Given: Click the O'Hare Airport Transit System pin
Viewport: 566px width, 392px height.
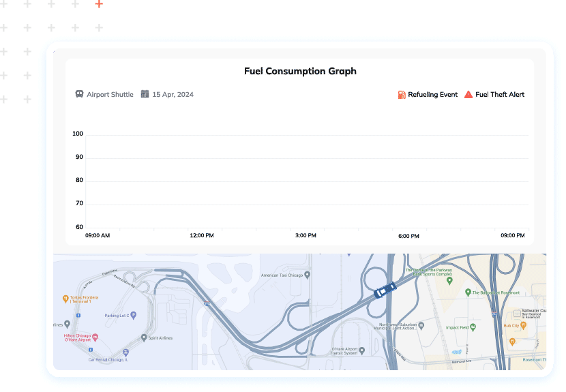Looking at the screenshot, I should (362, 350).
